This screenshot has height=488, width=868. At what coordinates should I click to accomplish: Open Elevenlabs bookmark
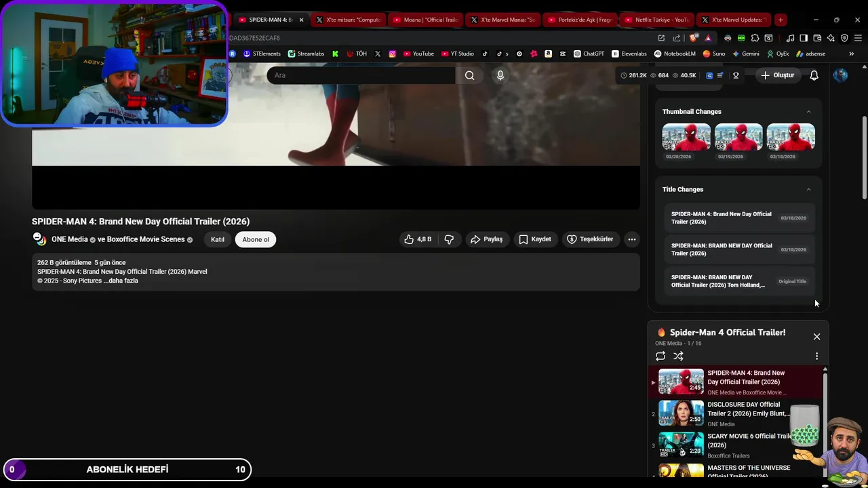pyautogui.click(x=629, y=54)
